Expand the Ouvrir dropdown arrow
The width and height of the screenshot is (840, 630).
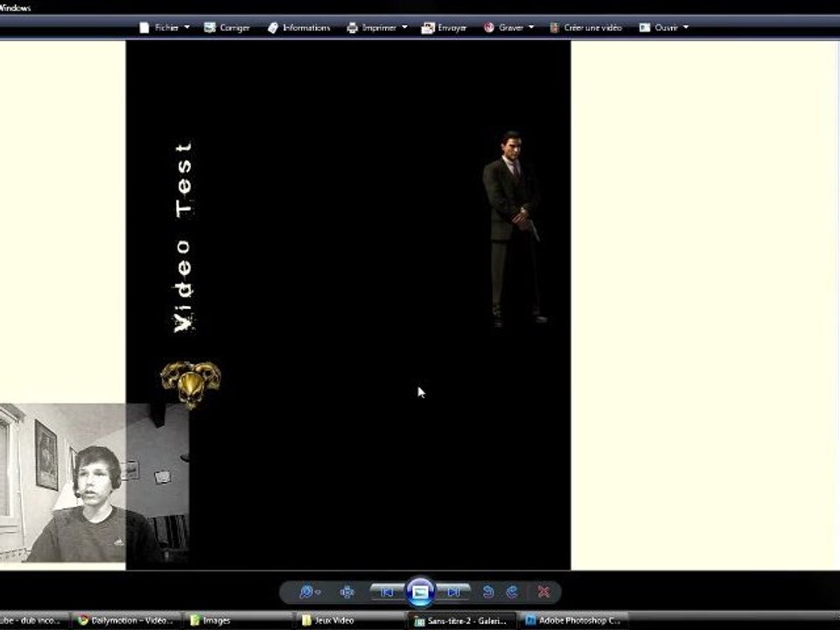click(x=686, y=27)
